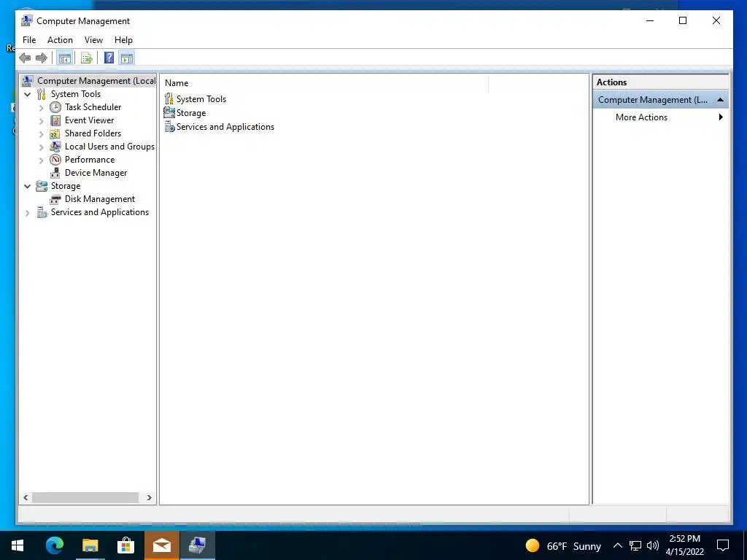The width and height of the screenshot is (747, 560).
Task: Select the Performance monitor icon
Action: pyautogui.click(x=55, y=160)
